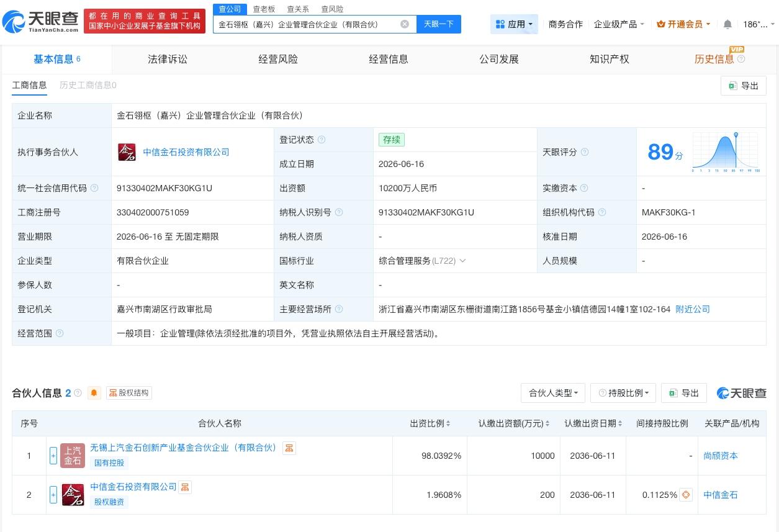Viewport: 779px width, 532px height.
Task: Expand row 1 无锡上汽金石 with plus
Action: point(53,456)
